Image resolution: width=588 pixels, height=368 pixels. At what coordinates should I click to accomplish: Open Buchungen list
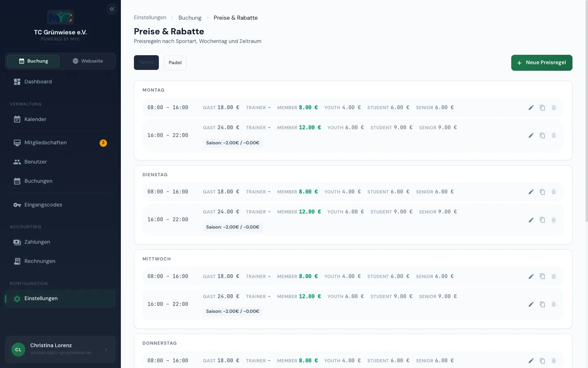[x=60, y=181]
